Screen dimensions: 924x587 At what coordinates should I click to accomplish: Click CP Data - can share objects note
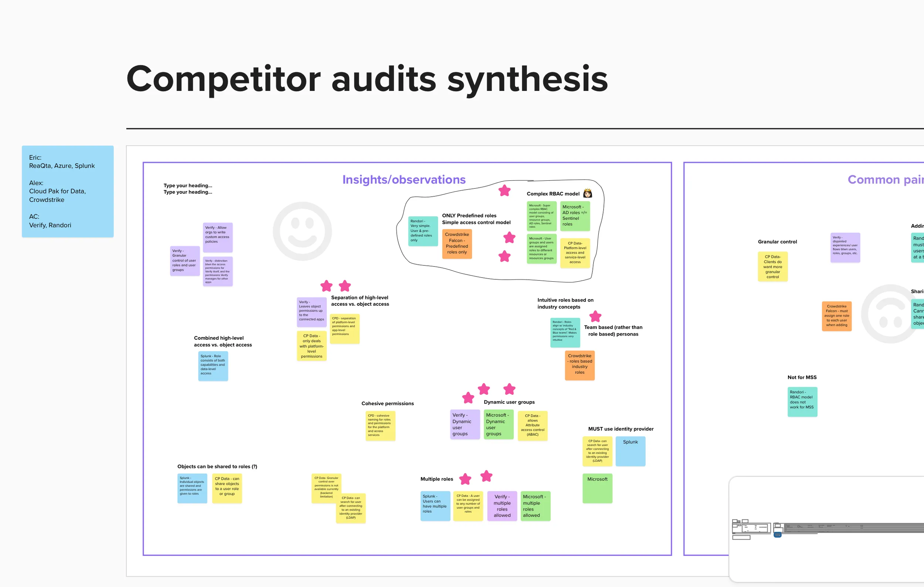(227, 488)
